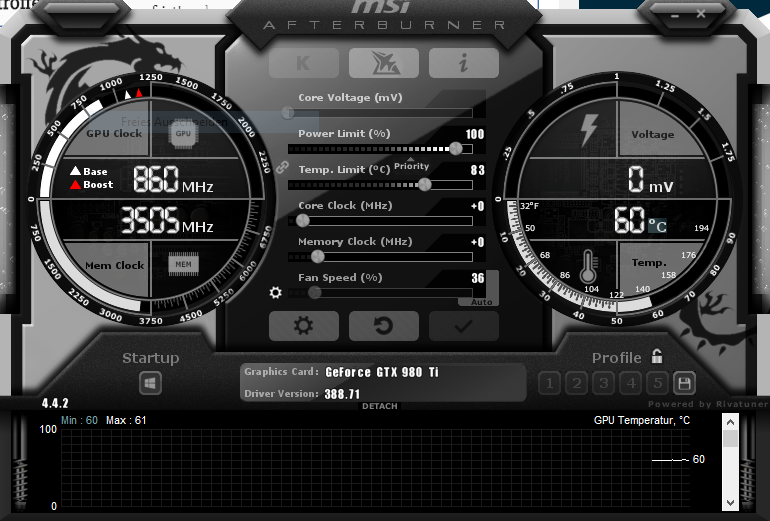
Task: Click the Priority arrow marker
Action: point(411,159)
